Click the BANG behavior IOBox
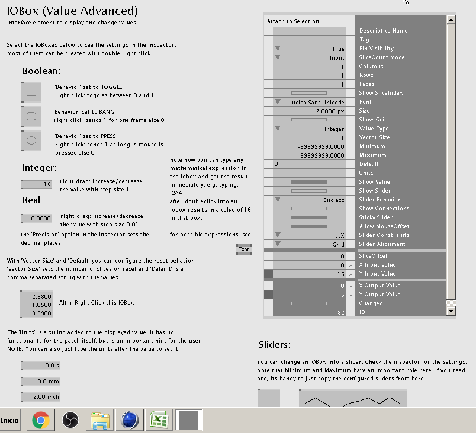The height and width of the screenshot is (448, 476). pyautogui.click(x=31, y=116)
